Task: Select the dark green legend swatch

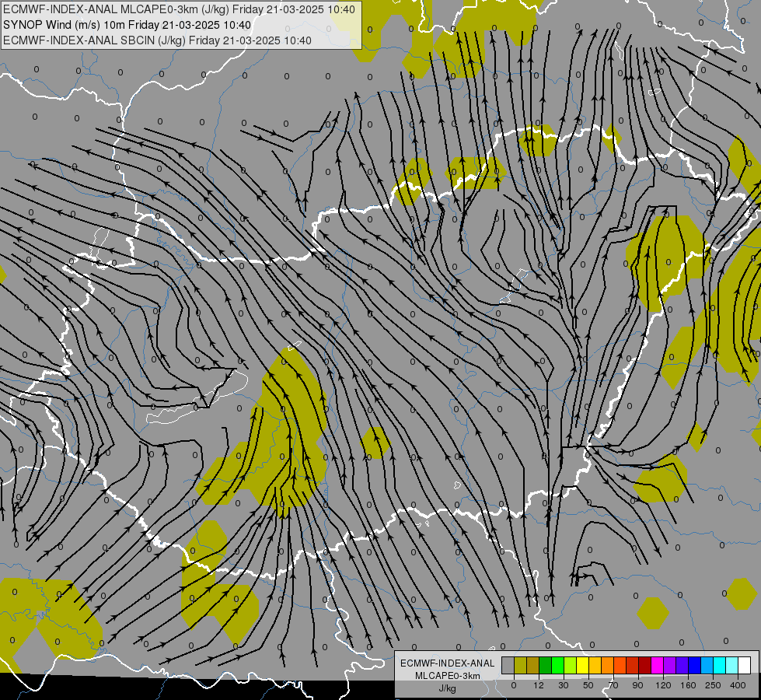Action: [x=546, y=665]
